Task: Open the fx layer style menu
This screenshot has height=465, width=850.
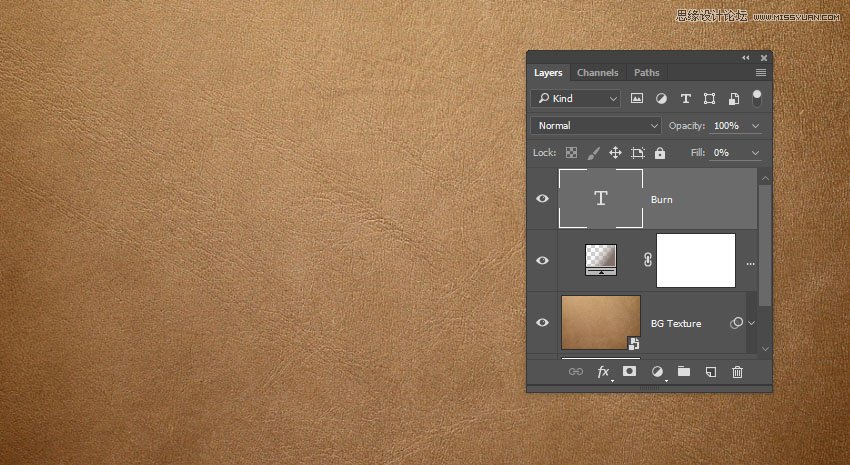Action: (603, 372)
